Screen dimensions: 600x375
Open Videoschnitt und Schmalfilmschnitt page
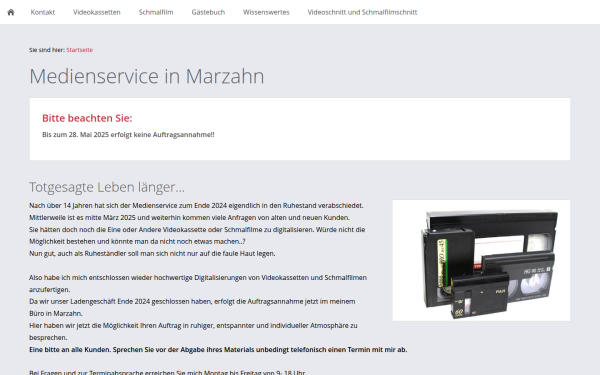(362, 12)
